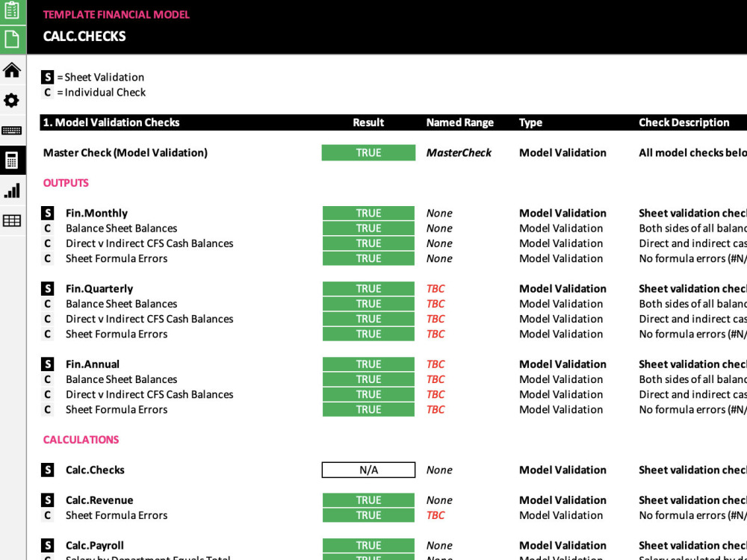Select Master Check (Model Validation) label
The image size is (747, 560).
tap(125, 153)
